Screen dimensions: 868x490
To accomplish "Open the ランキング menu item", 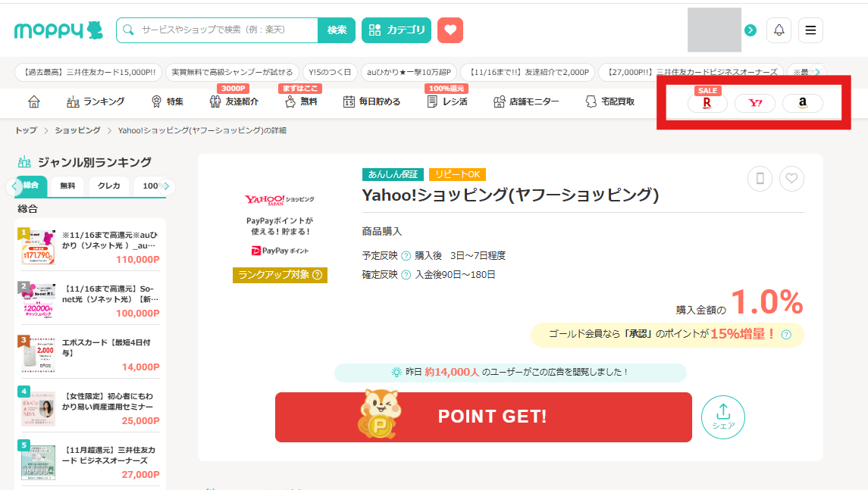I will tap(96, 101).
